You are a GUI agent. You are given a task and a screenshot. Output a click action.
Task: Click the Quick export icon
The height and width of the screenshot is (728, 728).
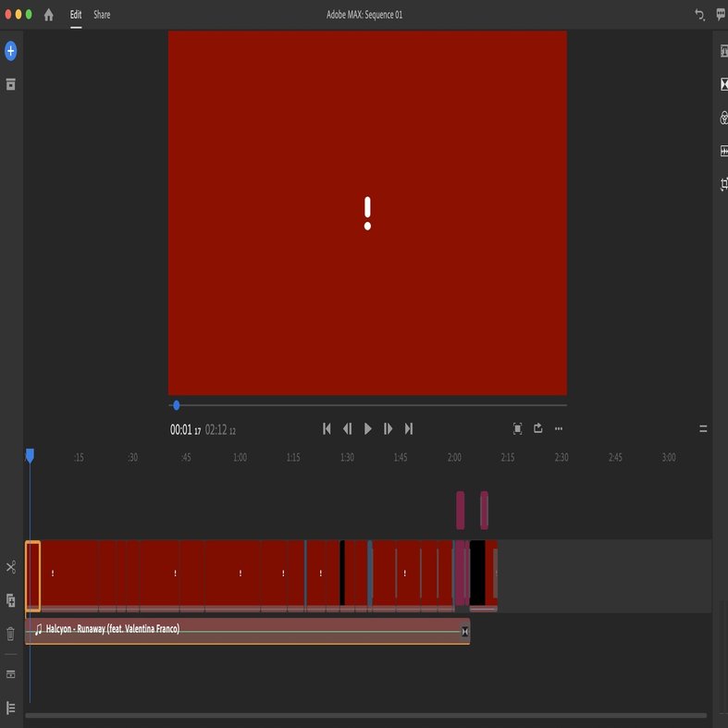click(538, 428)
